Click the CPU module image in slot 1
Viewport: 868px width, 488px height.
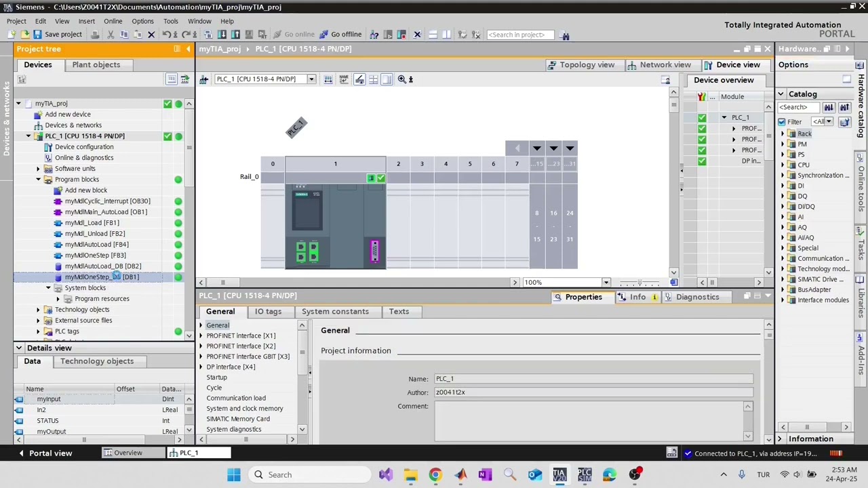pos(335,228)
